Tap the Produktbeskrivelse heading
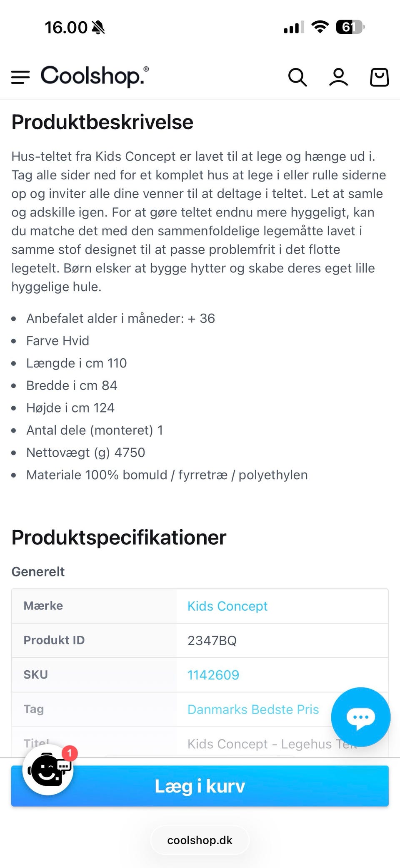Screen dimensions: 400x868 pyautogui.click(x=102, y=122)
